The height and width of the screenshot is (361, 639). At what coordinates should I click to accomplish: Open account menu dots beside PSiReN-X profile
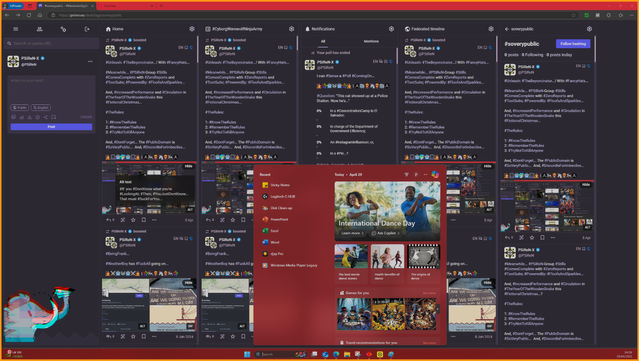point(90,62)
